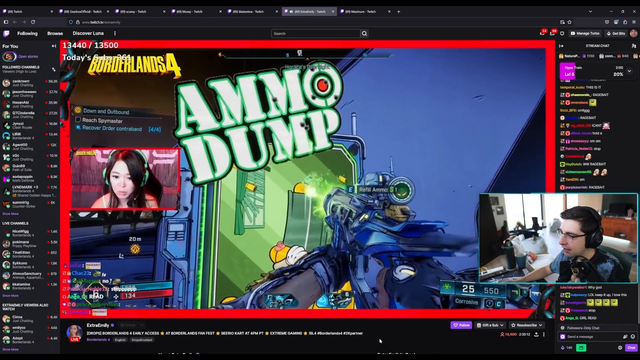
Task: Open xQc channel in the sidebar
Action: click(30, 158)
